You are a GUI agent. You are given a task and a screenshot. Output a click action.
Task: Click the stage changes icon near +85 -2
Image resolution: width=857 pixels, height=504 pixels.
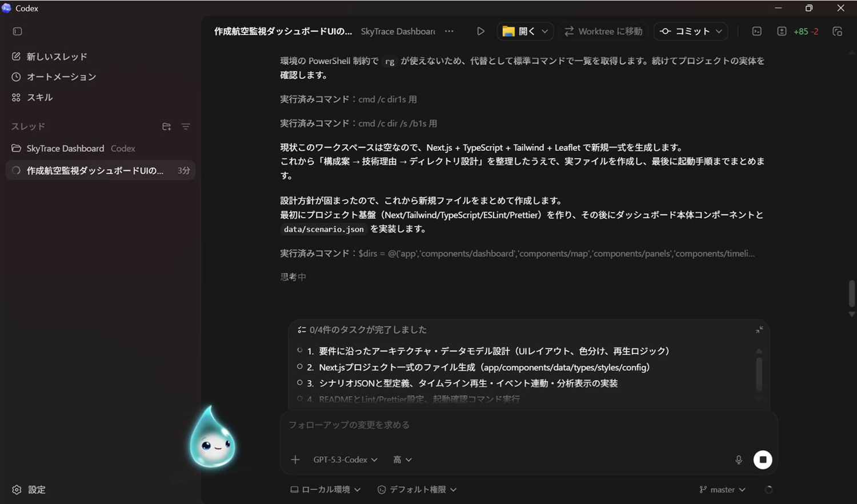(x=782, y=31)
